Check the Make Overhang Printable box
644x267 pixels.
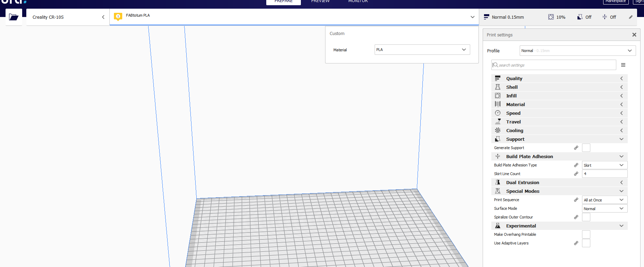coord(586,234)
